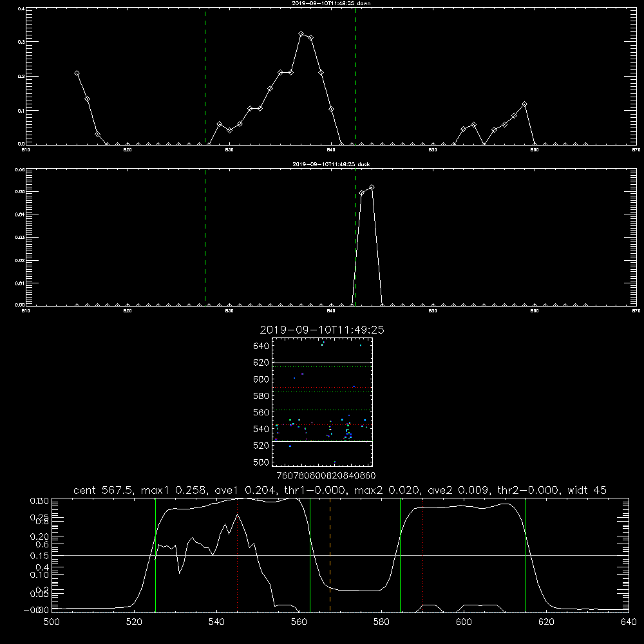The height and width of the screenshot is (644, 644).
Task: Click the rightmost solid green line in bottom plot
Action: pos(526,554)
